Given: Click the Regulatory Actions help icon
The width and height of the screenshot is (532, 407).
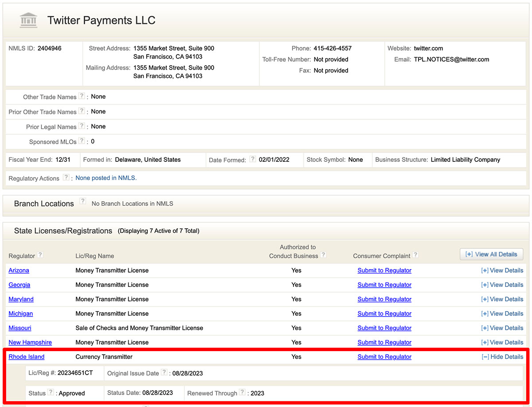Looking at the screenshot, I should (66, 177).
